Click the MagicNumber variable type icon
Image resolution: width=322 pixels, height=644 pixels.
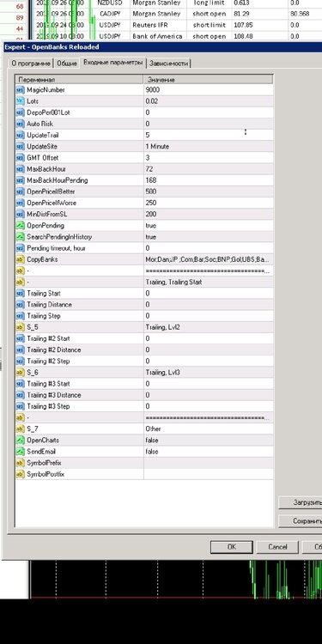click(x=20, y=90)
